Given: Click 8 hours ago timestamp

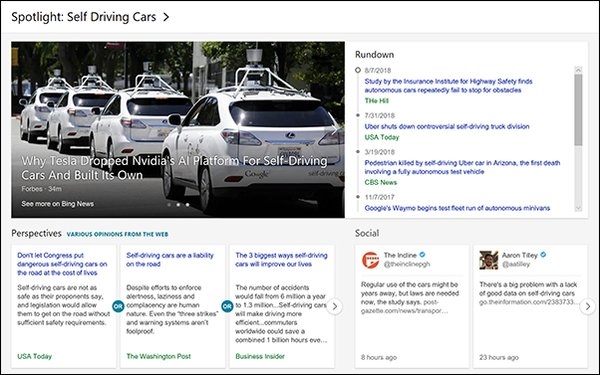Looking at the screenshot, I should pos(379,357).
